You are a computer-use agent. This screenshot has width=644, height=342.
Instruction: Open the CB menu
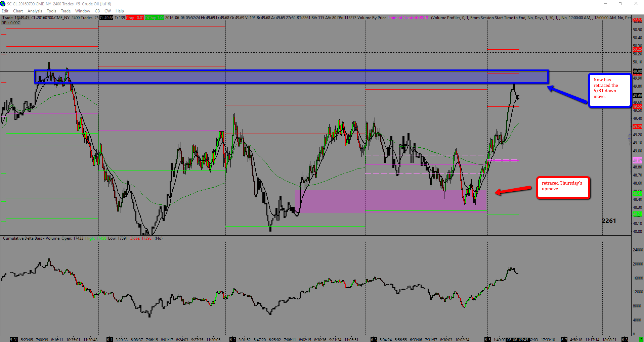point(97,11)
